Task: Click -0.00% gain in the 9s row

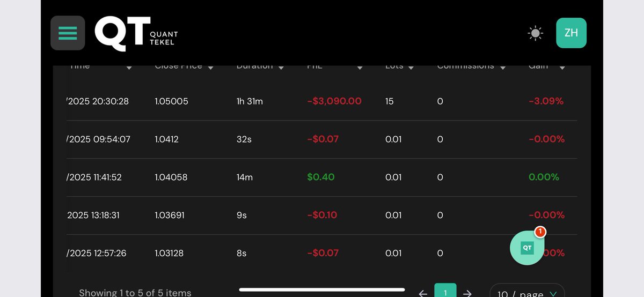Action: [x=546, y=215]
